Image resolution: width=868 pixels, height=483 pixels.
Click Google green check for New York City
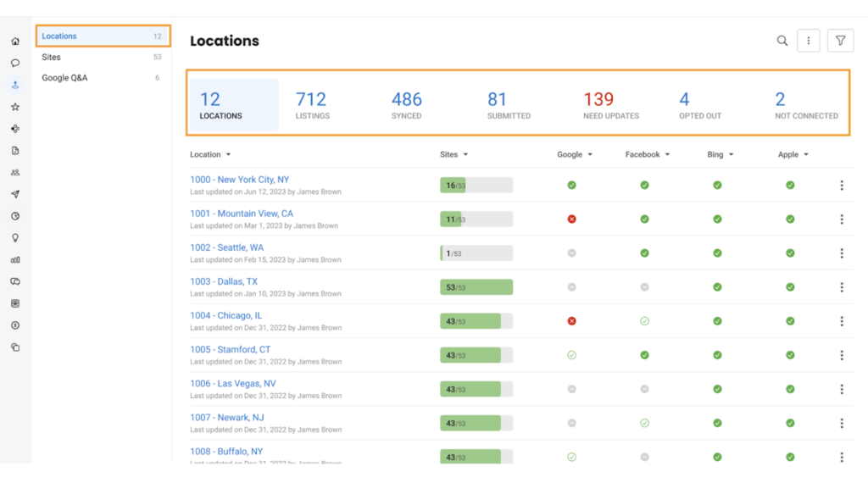[x=572, y=185]
